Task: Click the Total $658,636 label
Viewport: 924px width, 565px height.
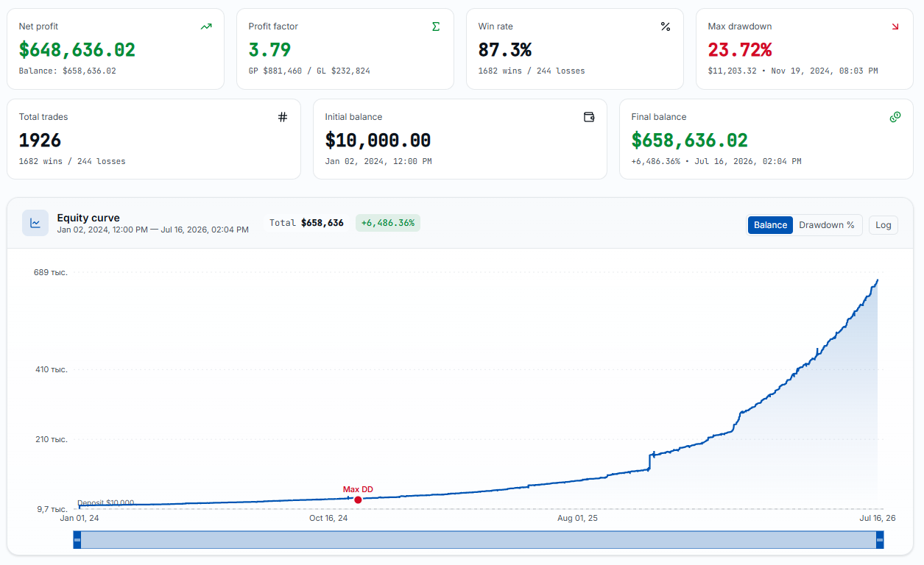Action: (x=306, y=223)
